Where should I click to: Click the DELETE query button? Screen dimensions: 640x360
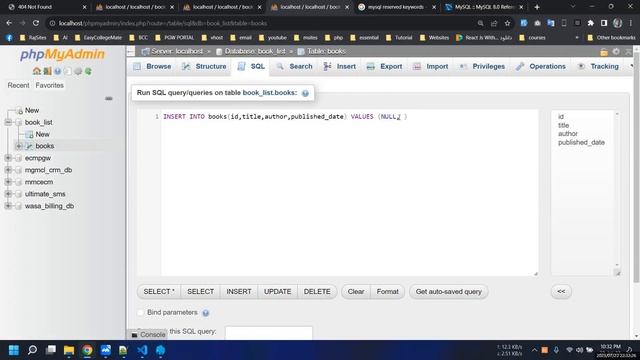coord(317,291)
